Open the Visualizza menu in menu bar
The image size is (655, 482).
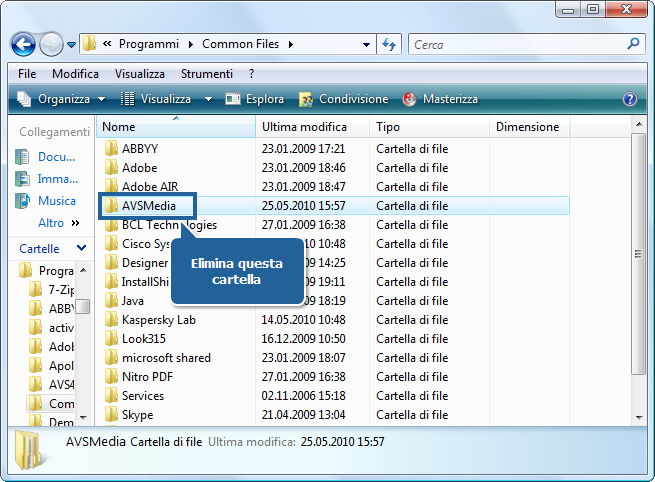140,74
